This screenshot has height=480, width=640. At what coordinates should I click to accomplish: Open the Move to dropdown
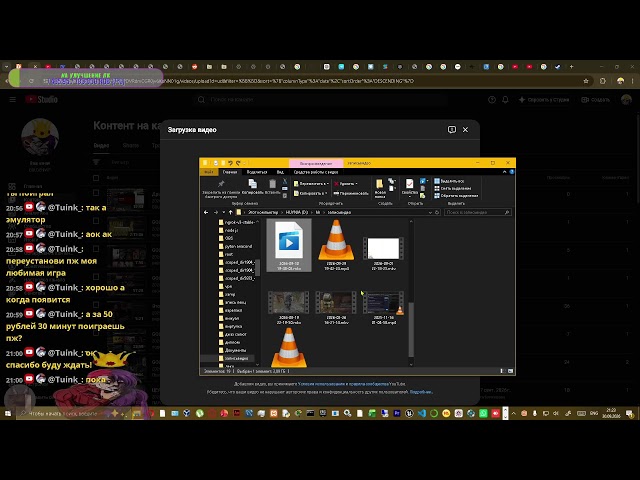(311, 184)
